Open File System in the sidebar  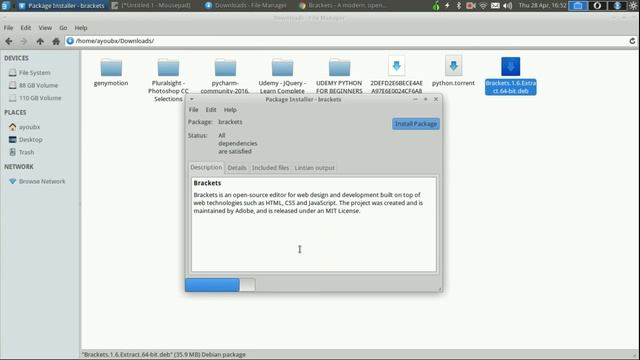pos(35,73)
